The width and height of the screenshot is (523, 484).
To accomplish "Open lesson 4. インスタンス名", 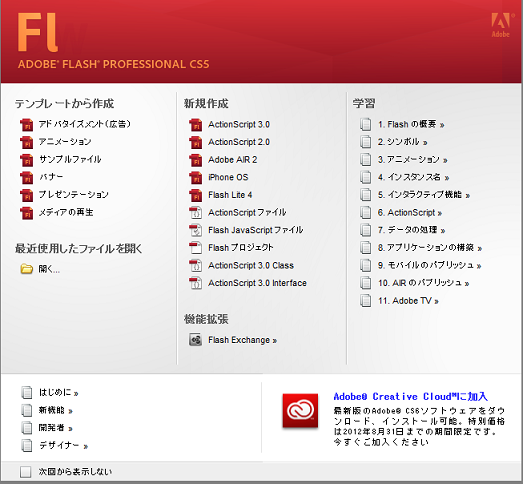I will [413, 177].
